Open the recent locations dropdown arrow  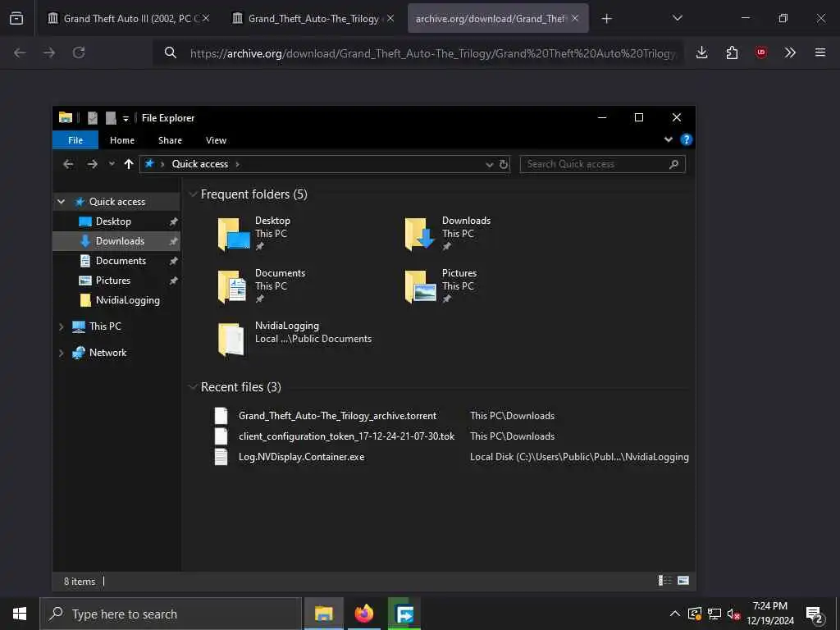pos(112,164)
